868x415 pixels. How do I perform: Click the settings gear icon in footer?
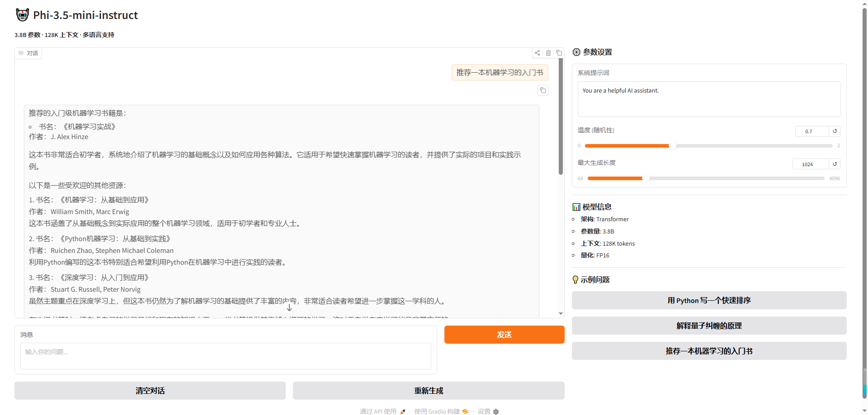coord(496,411)
